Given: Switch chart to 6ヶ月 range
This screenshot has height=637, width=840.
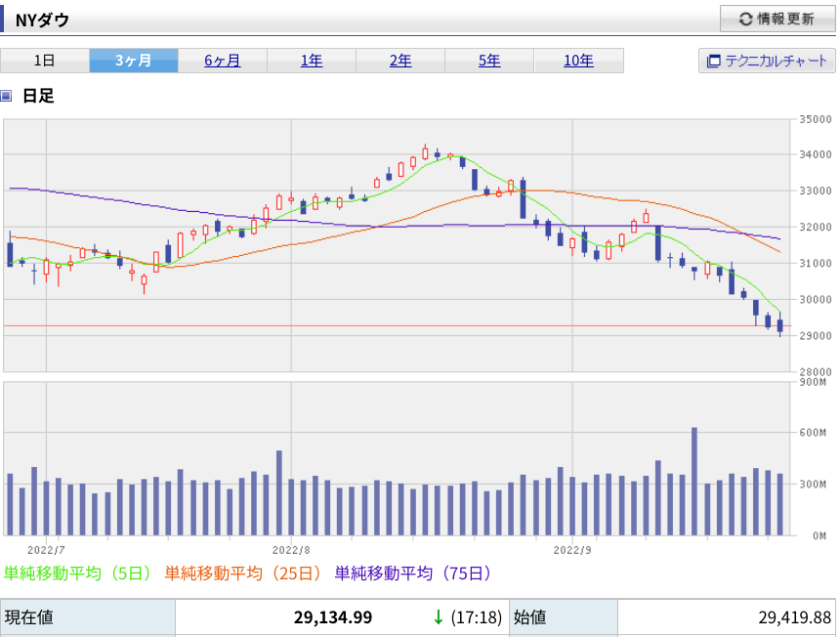Looking at the screenshot, I should [x=223, y=61].
